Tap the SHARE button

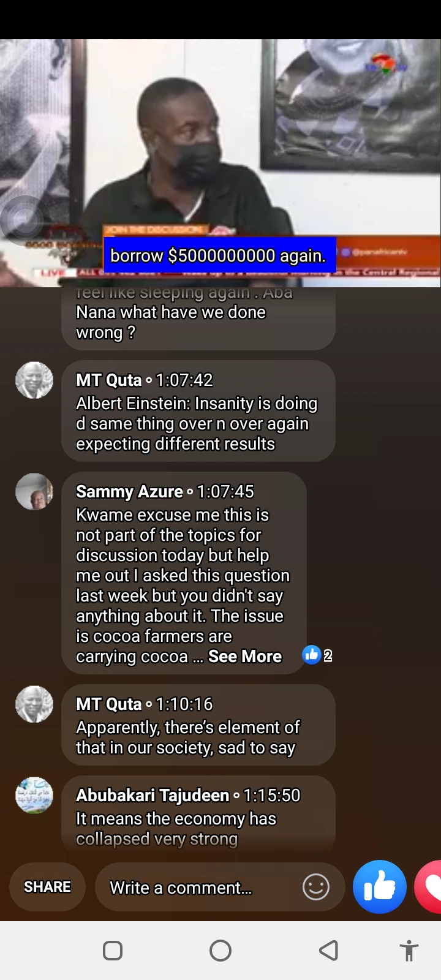(47, 887)
